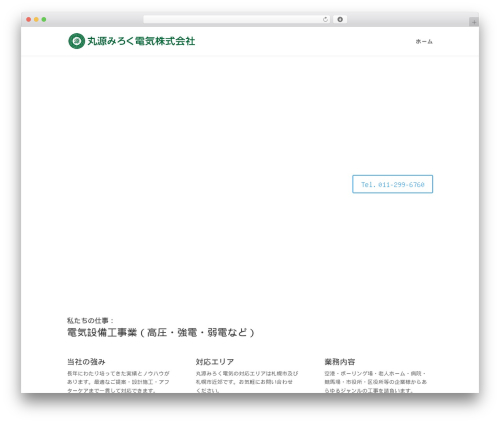Viewport: 500px width, 423px height.
Task: Click the yellow minimize window button
Action: point(36,19)
